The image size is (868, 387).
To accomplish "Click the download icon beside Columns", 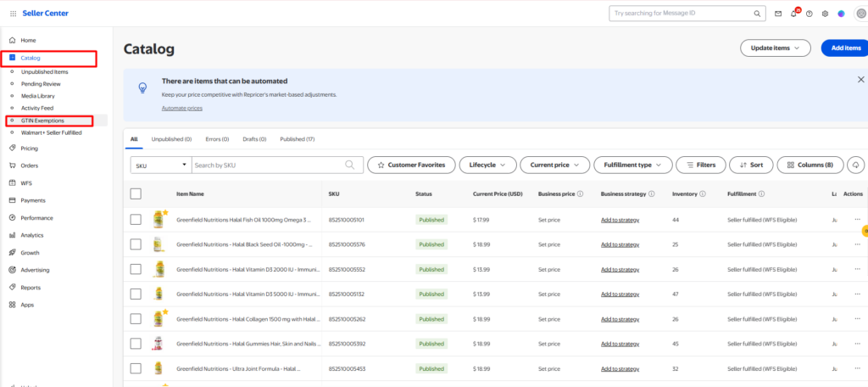I will click(856, 165).
